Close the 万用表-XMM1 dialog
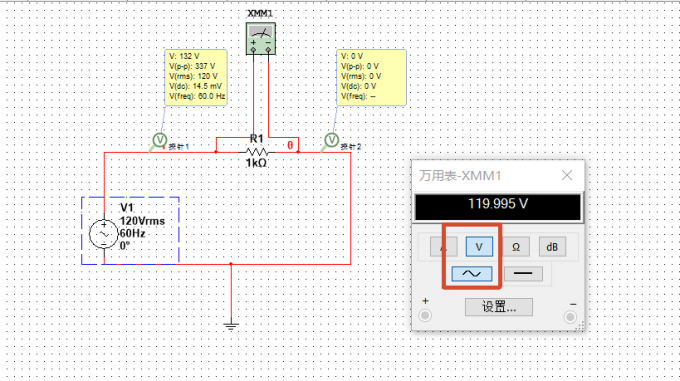680x381 pixels. click(567, 176)
